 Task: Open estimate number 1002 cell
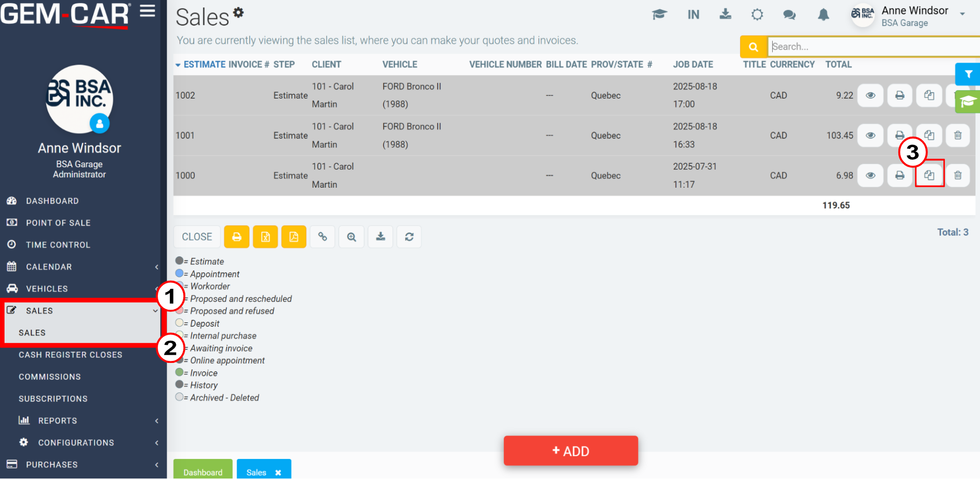[185, 96]
